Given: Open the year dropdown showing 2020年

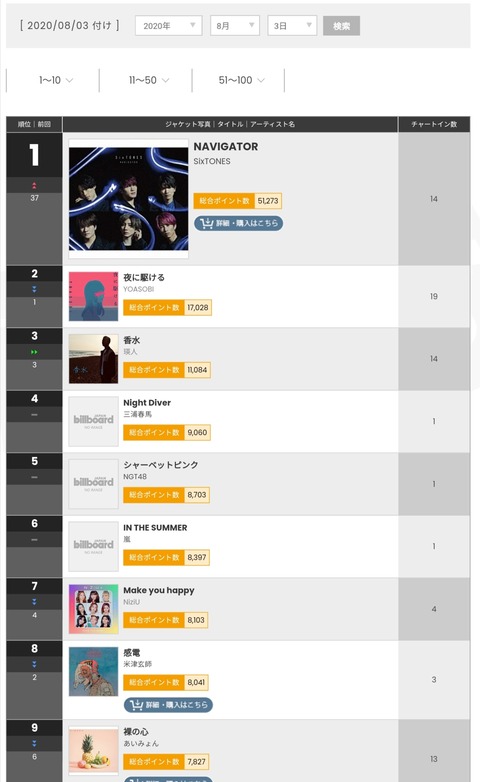Looking at the screenshot, I should pos(169,25).
